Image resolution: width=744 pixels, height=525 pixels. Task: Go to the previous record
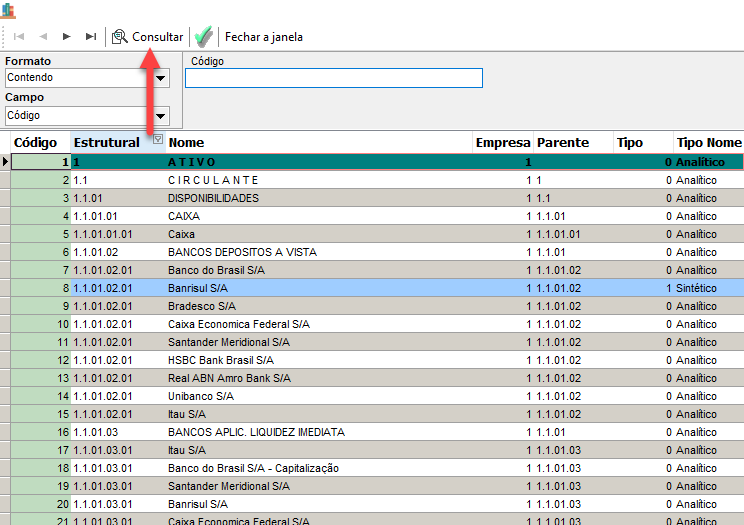[43, 37]
